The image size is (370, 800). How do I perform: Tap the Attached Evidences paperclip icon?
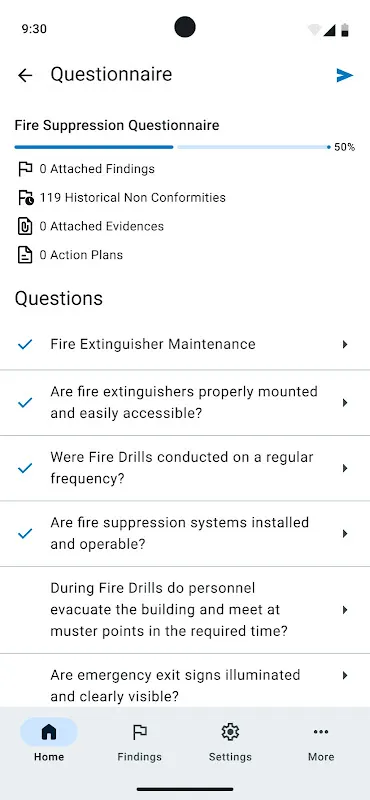(25, 226)
